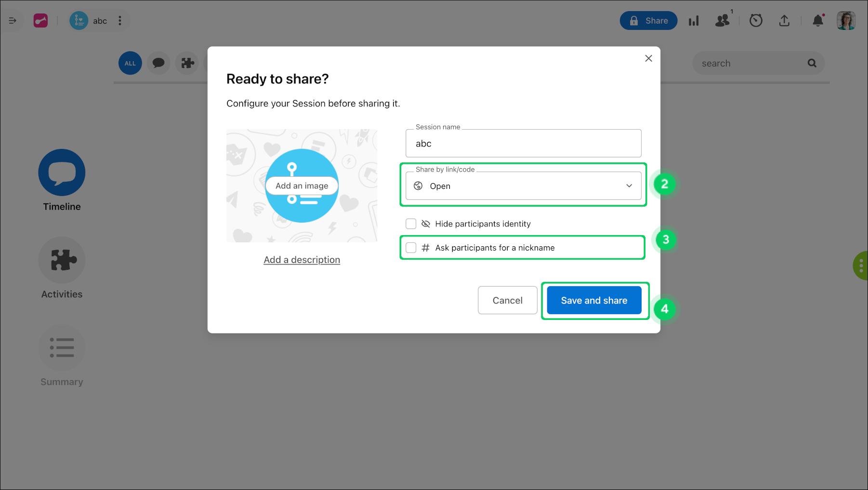The height and width of the screenshot is (490, 868).
Task: Open the abc session options menu
Action: 120,21
